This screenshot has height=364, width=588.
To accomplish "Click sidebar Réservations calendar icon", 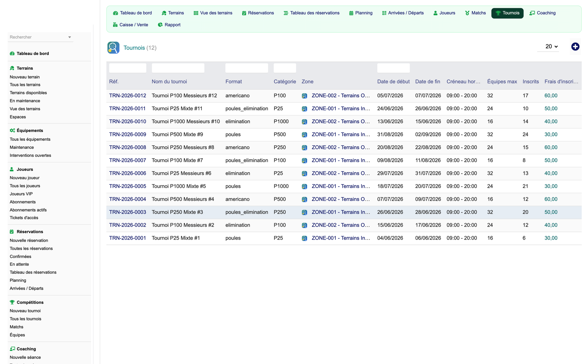I will click(12, 232).
